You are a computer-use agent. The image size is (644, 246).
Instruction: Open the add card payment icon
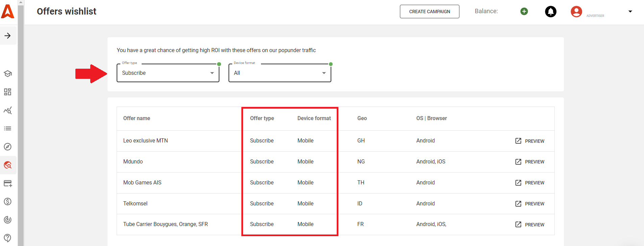(8, 183)
